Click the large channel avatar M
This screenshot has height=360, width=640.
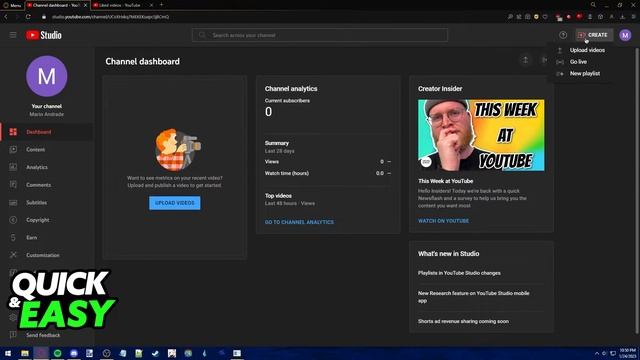click(x=47, y=76)
